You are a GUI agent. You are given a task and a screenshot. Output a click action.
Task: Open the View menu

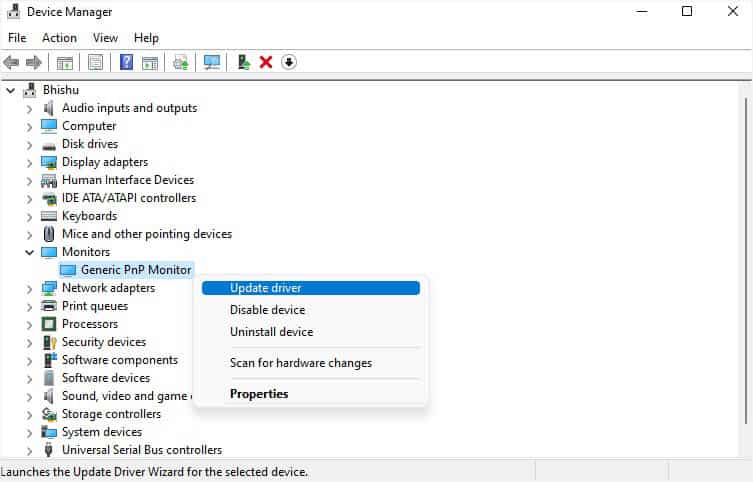click(x=105, y=38)
